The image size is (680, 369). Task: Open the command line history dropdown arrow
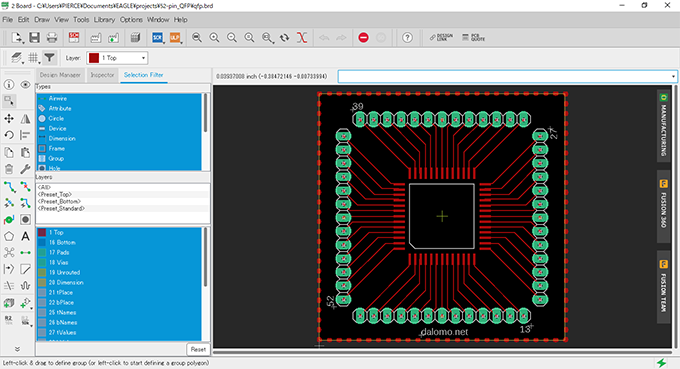click(x=673, y=76)
